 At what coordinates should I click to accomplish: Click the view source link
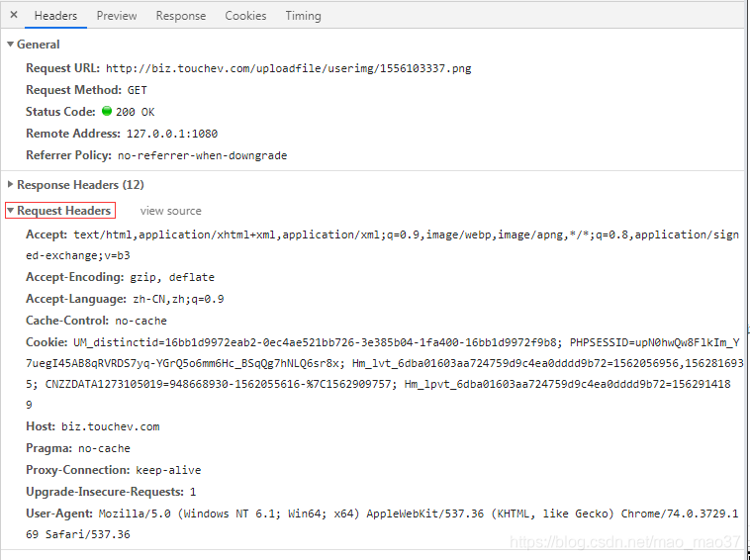click(x=170, y=211)
